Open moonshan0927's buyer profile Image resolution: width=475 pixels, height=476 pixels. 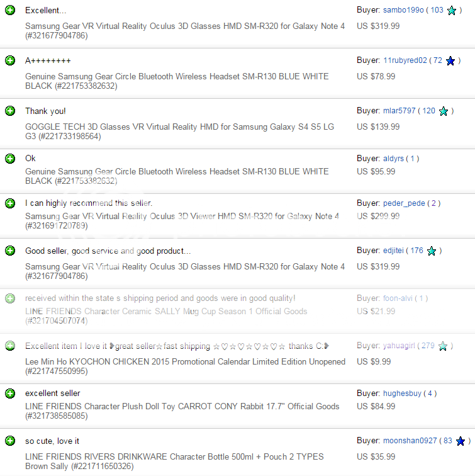[x=410, y=441]
